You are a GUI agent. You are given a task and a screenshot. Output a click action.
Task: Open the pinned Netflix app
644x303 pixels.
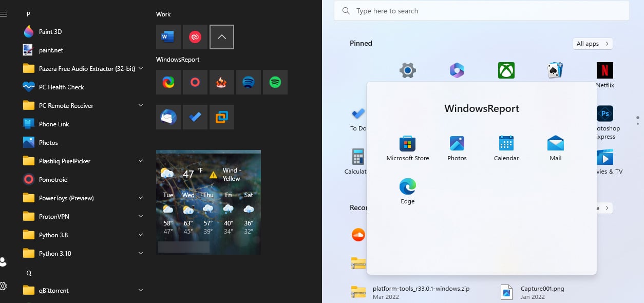coord(605,74)
